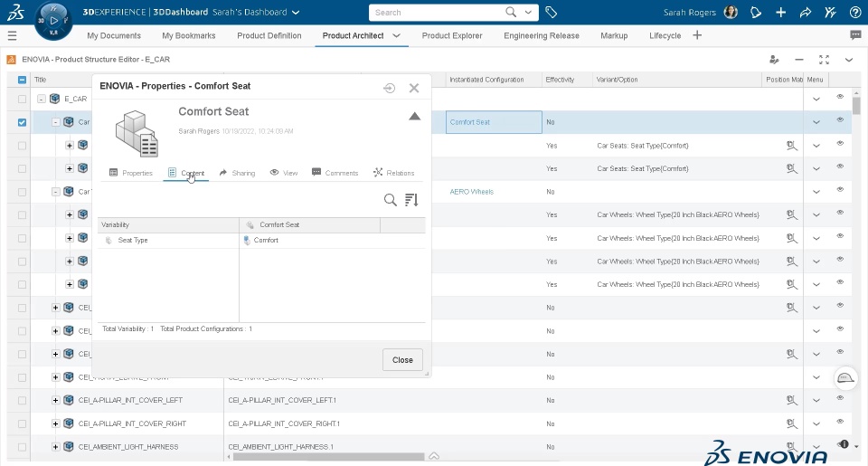The width and height of the screenshot is (868, 466).
Task: Open notifications icon in top bar
Action: coord(756,12)
